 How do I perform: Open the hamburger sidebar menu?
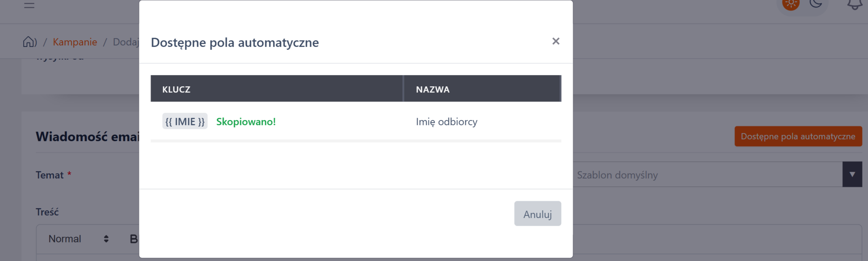[x=29, y=5]
